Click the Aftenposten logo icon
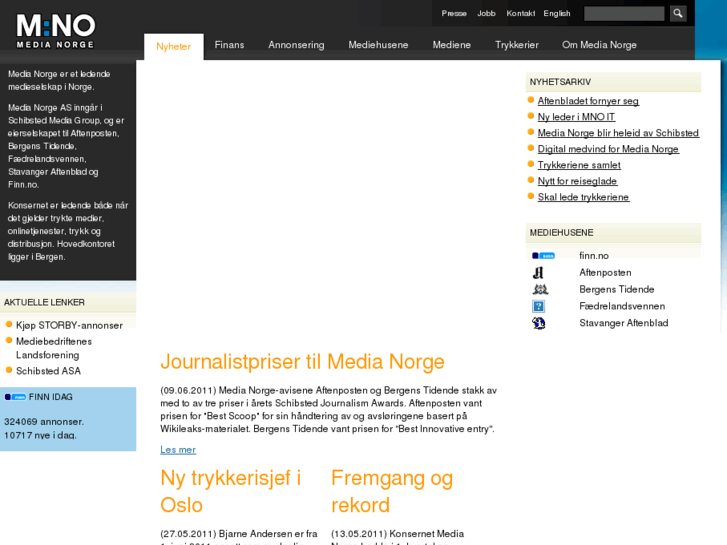The width and height of the screenshot is (727, 545). pos(538,273)
